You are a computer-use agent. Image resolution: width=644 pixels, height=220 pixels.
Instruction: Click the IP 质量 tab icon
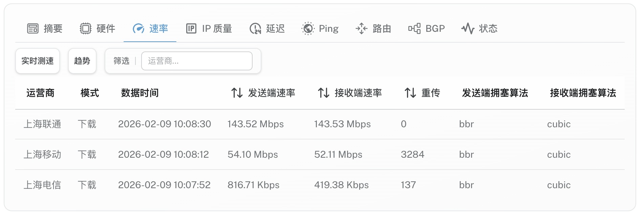[x=191, y=28]
